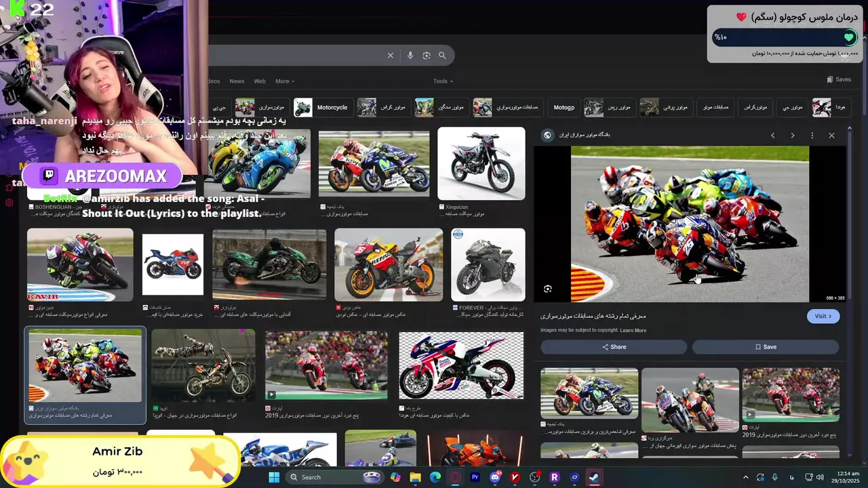Click the Windows taskbar Search box
Screen dimensions: 868x488
[333, 477]
